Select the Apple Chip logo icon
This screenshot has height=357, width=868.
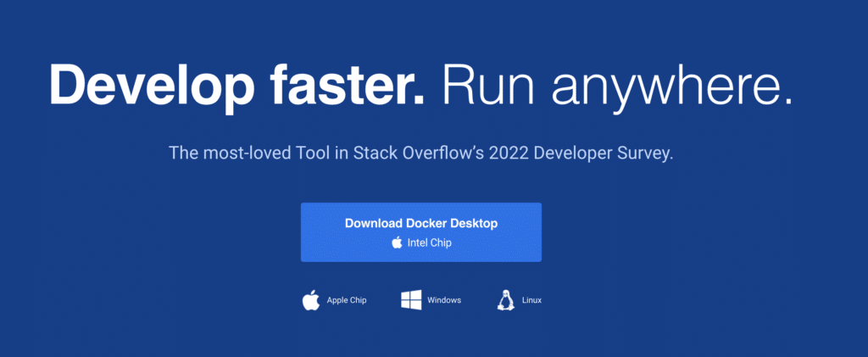click(311, 300)
